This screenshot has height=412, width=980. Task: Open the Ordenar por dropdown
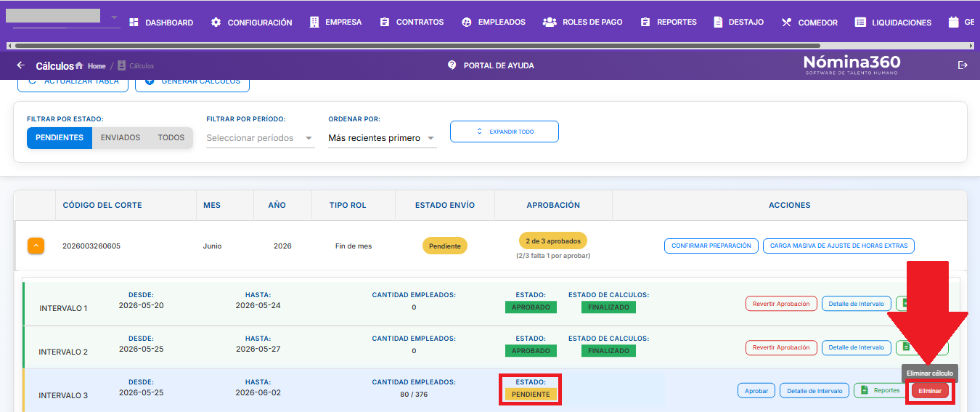383,138
